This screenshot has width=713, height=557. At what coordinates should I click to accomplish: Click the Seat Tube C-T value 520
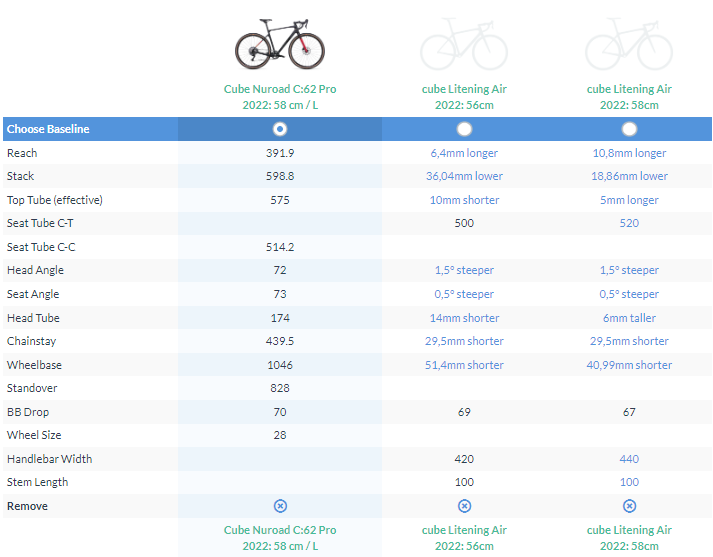[629, 223]
